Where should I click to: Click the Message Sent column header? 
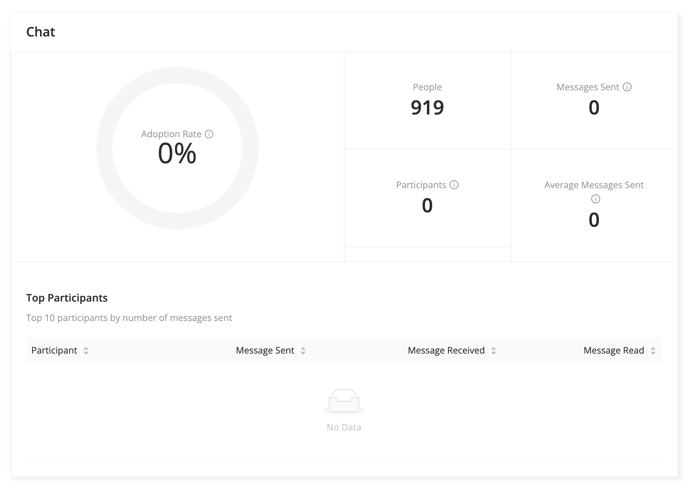pos(265,350)
